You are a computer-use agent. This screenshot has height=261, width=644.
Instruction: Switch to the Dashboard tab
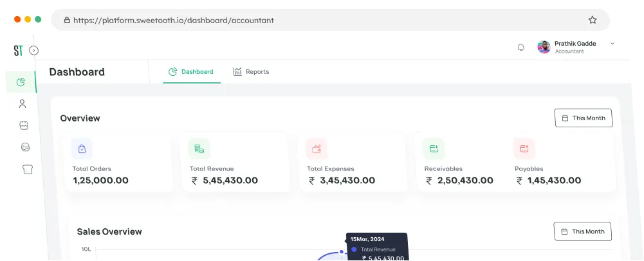(x=191, y=72)
